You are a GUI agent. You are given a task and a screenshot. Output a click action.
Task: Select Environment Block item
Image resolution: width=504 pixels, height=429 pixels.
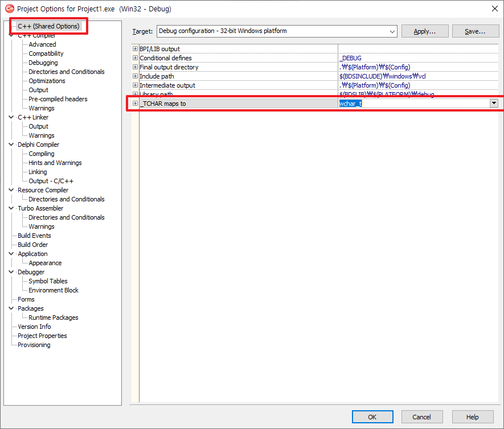[54, 290]
